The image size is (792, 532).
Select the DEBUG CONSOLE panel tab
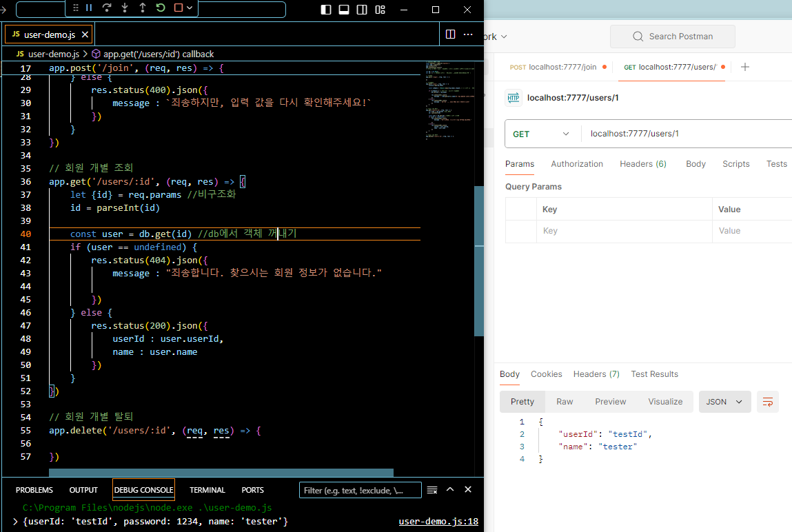143,490
